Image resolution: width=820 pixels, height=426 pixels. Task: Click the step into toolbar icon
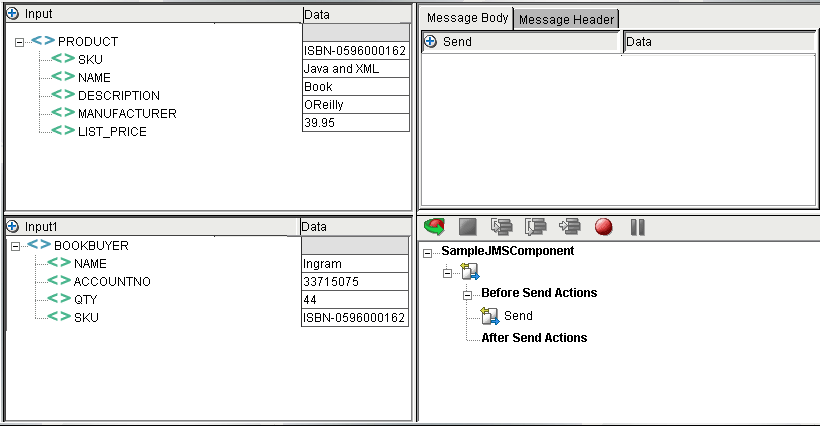502,227
